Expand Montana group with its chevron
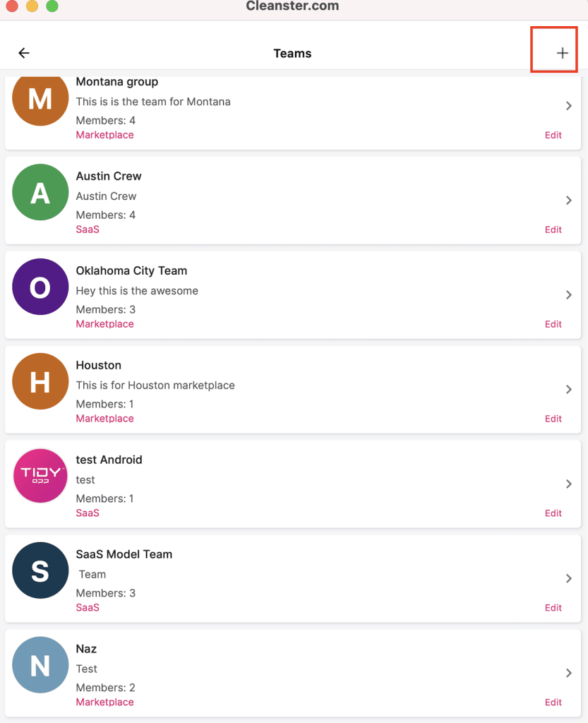588x723 pixels. click(569, 106)
